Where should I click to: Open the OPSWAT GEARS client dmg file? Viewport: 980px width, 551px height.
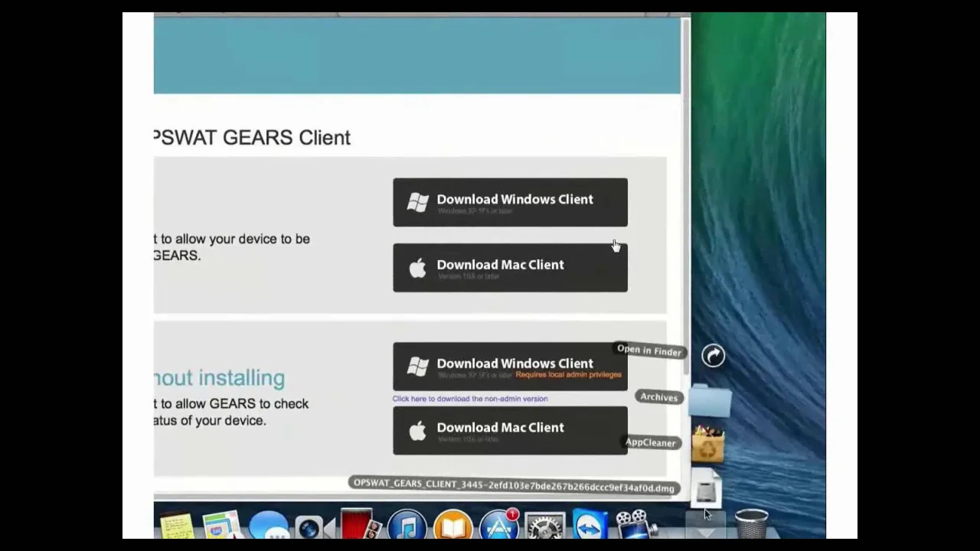point(707,488)
